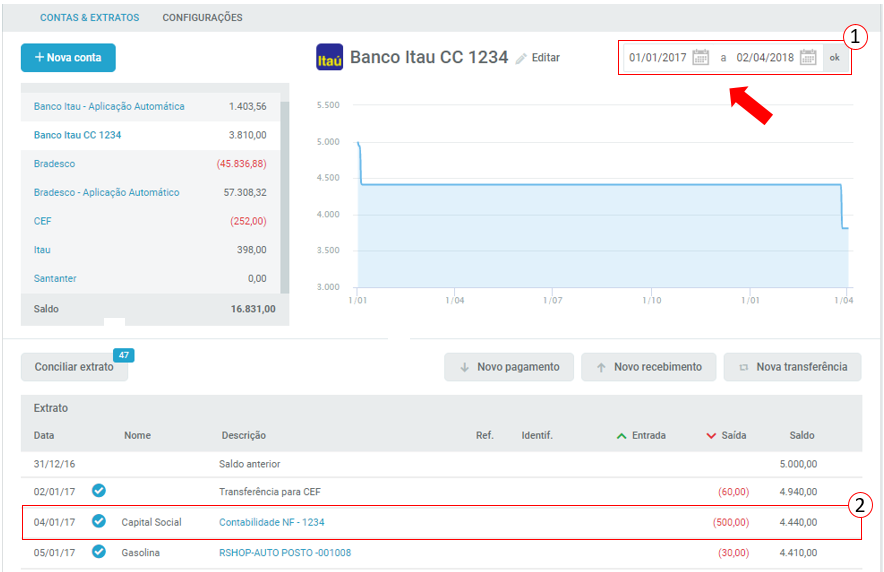Click the Data column header
Viewport: 884px width, 572px height.
click(x=44, y=436)
